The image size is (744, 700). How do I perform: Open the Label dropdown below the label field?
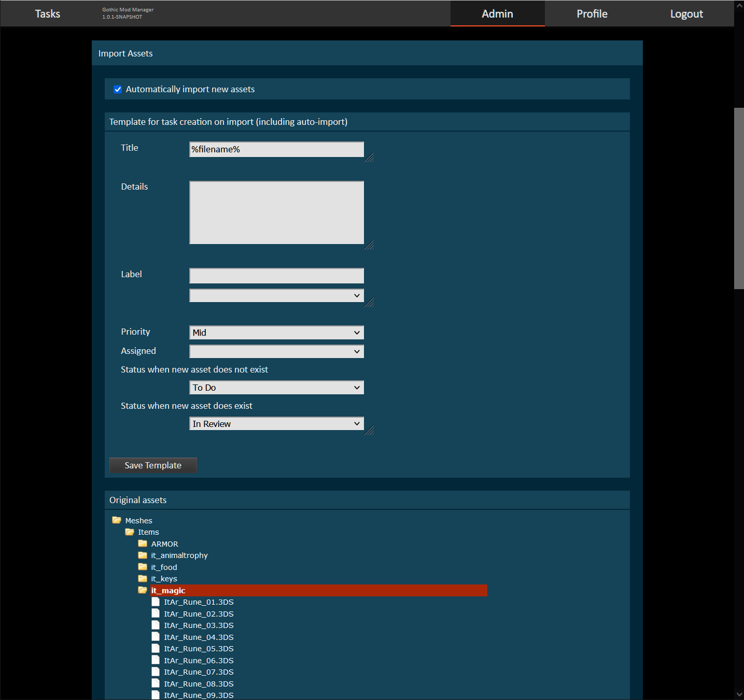276,295
